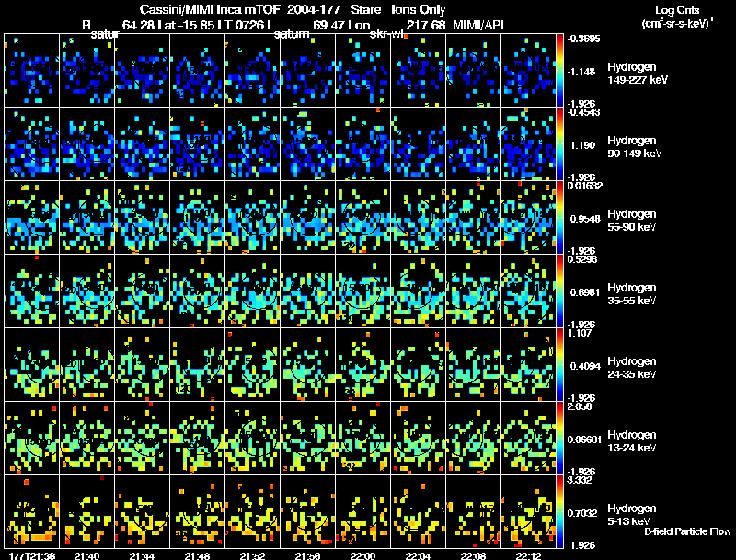Screen dimensions: 736x560
Task: Select the 'Hydrogen 55-90 keV' row label
Action: pyautogui.click(x=632, y=221)
